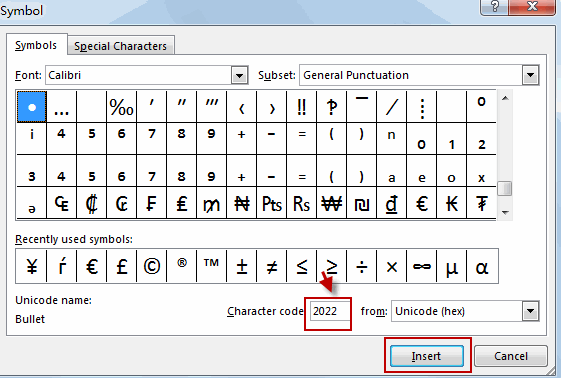Viewport: 561px width, 378px height.
Task: Select the subscript letter x symbol
Action: tap(482, 171)
